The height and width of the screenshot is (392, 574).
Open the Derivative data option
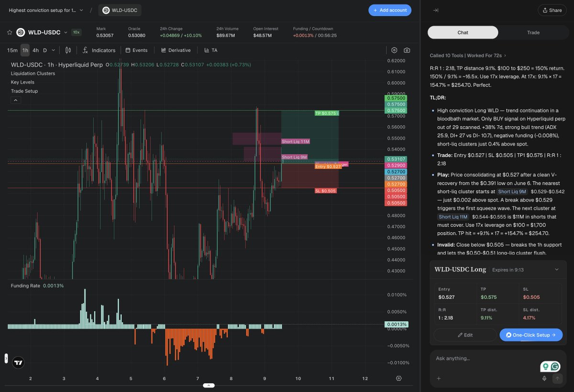tap(176, 50)
